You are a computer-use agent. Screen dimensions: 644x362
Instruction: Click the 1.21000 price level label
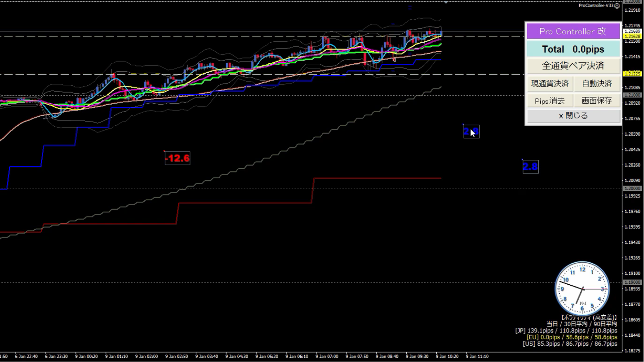632,95
